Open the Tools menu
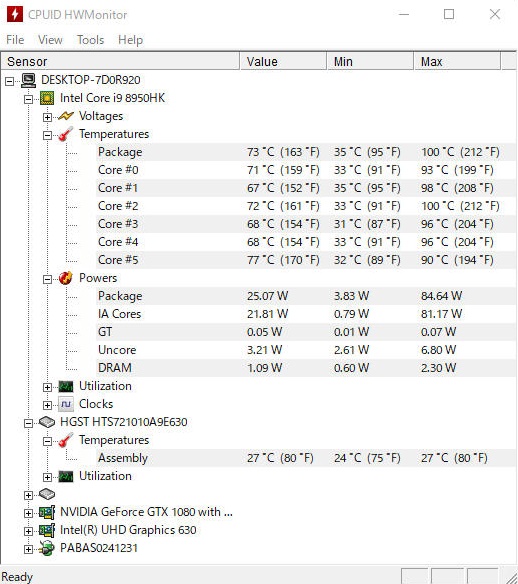Screen dimensions: 518x584 90,40
